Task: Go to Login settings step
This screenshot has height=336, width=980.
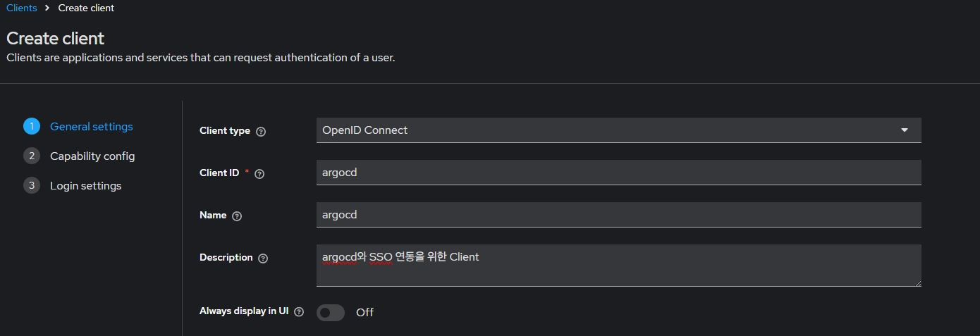Action: click(85, 186)
